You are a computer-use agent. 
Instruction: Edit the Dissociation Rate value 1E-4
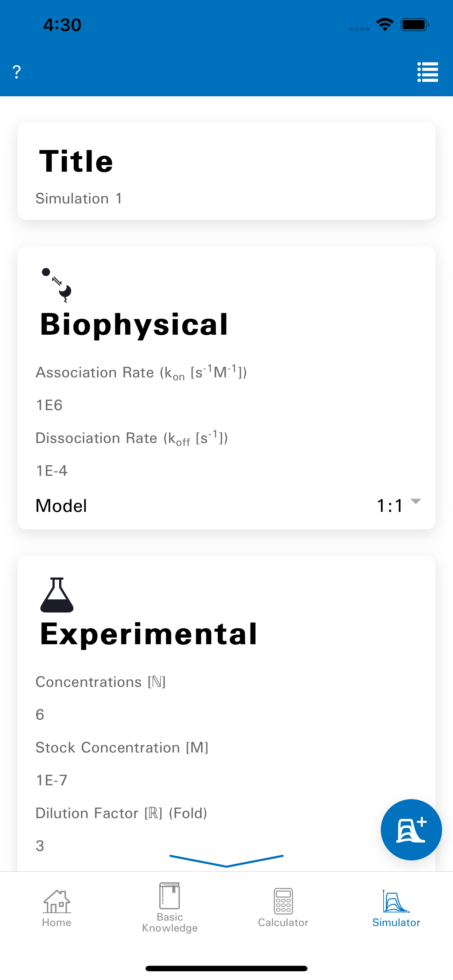point(226,471)
